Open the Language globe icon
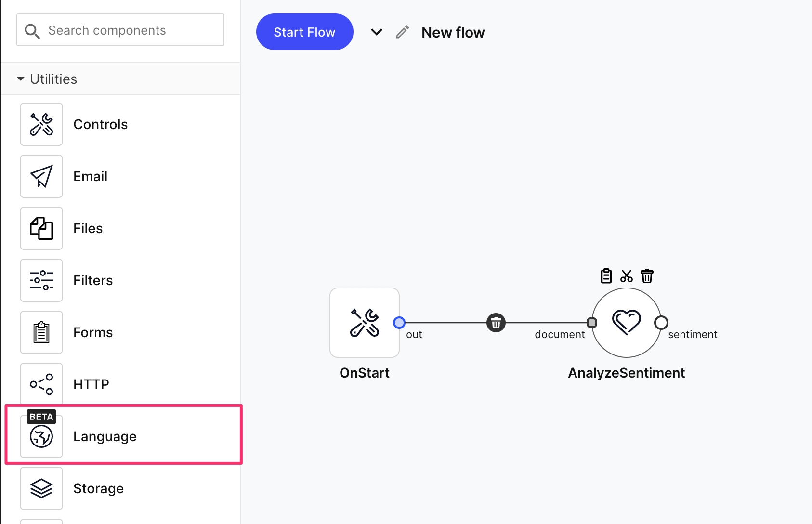This screenshot has width=812, height=524. [41, 436]
